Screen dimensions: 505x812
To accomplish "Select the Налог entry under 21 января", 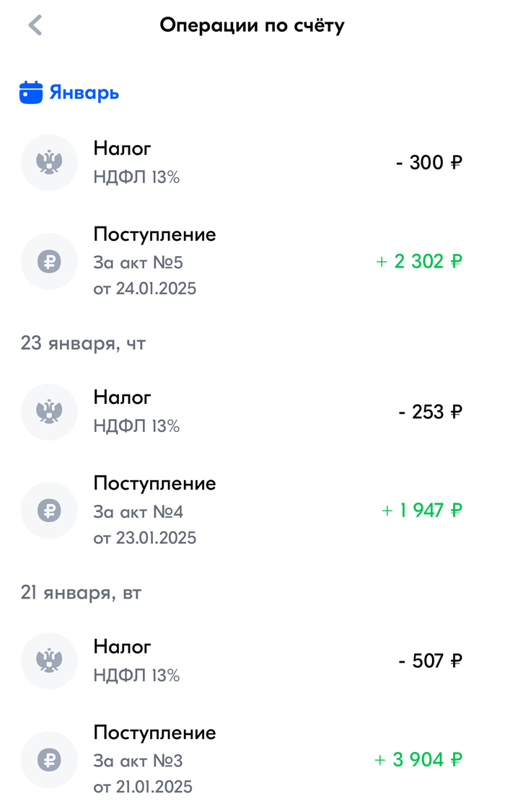I will [x=123, y=647].
